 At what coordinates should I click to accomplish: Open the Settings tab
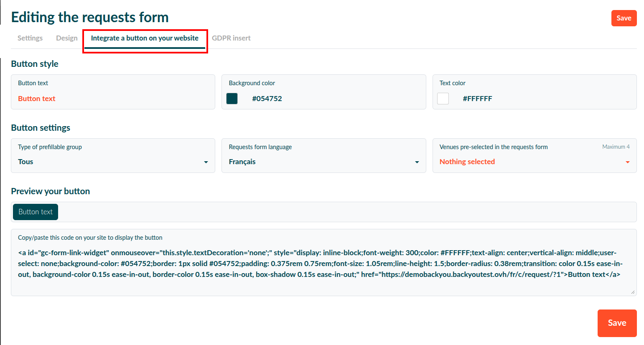click(x=30, y=38)
